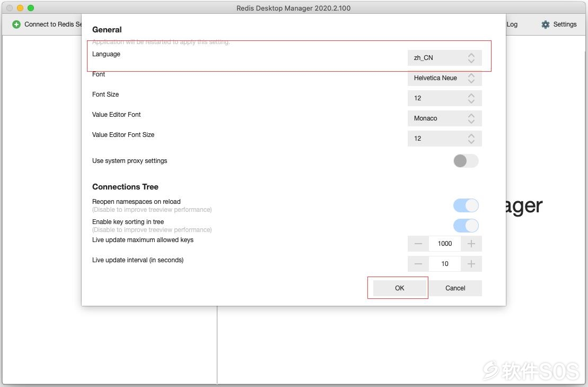The image size is (588, 387).
Task: Open the Font Size dropdown
Action: point(444,98)
